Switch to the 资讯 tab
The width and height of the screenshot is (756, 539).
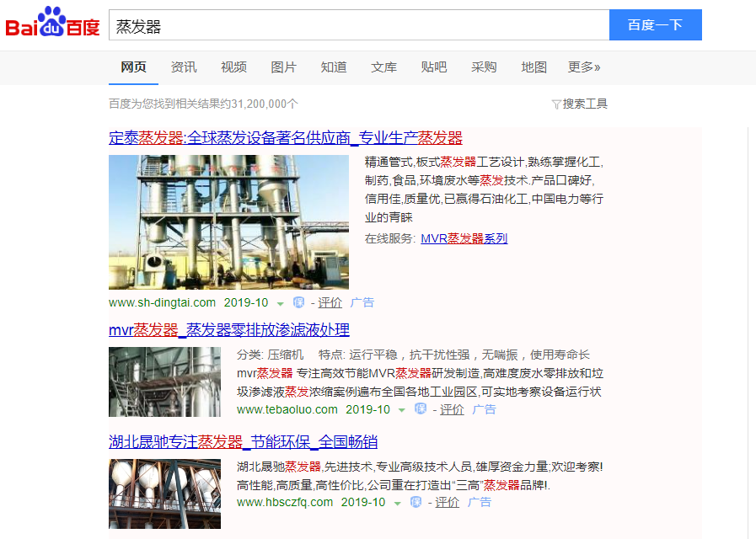(184, 67)
